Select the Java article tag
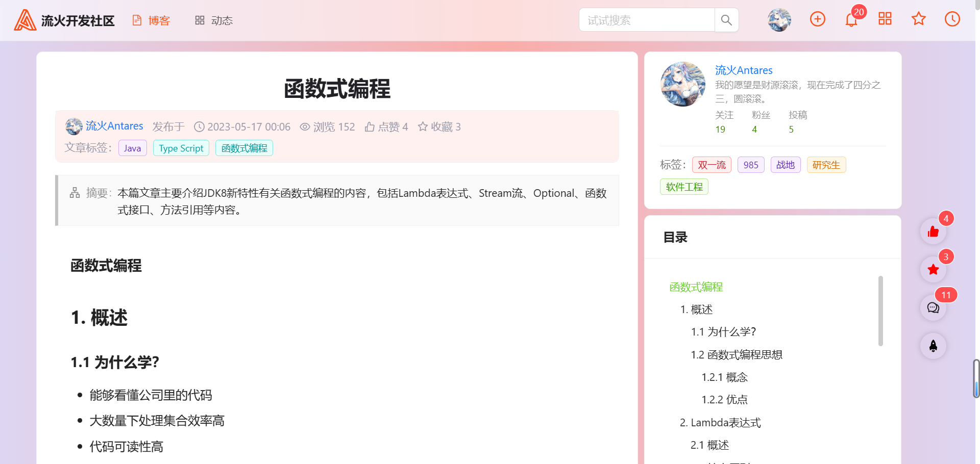980x464 pixels. tap(132, 148)
